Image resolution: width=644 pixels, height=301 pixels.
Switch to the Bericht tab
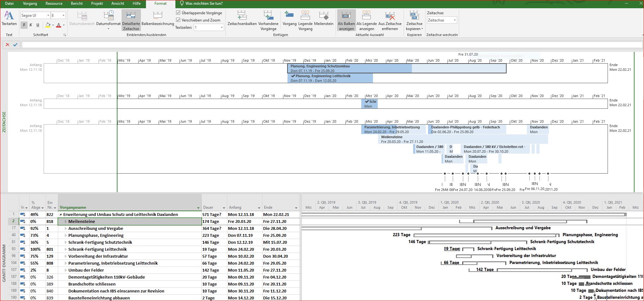pyautogui.click(x=77, y=3)
